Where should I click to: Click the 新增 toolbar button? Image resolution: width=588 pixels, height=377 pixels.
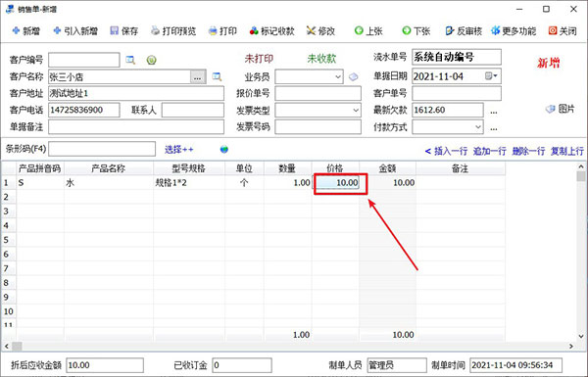25,30
